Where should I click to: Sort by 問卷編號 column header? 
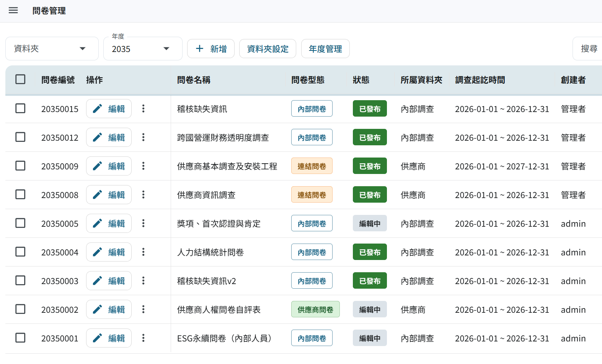pyautogui.click(x=58, y=80)
